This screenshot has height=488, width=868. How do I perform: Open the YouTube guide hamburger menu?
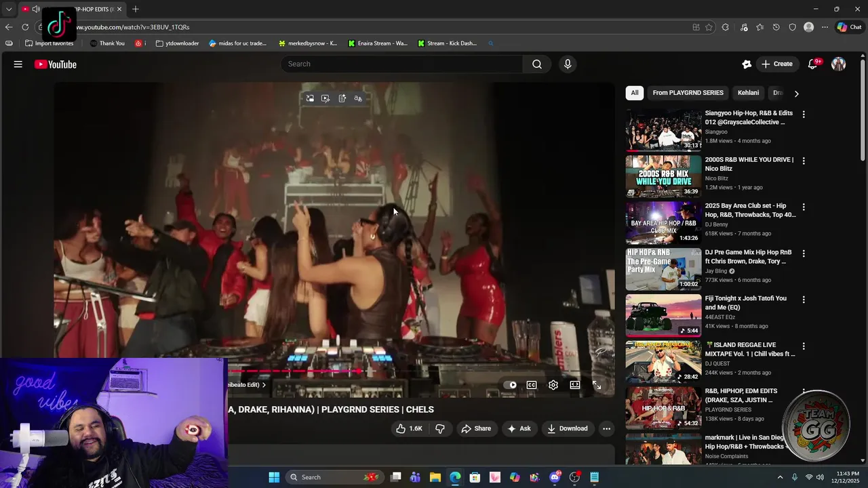pos(18,64)
